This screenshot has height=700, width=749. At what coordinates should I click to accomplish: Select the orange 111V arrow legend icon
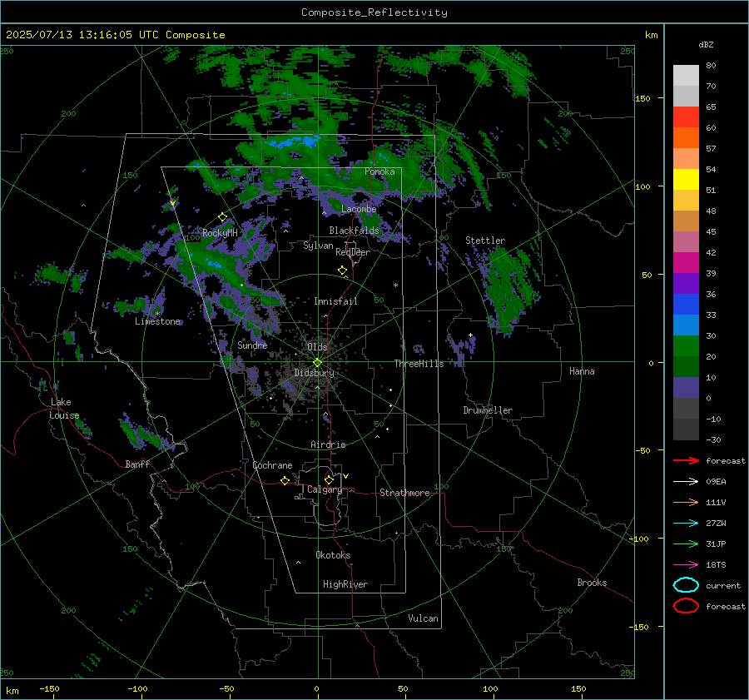coord(686,502)
